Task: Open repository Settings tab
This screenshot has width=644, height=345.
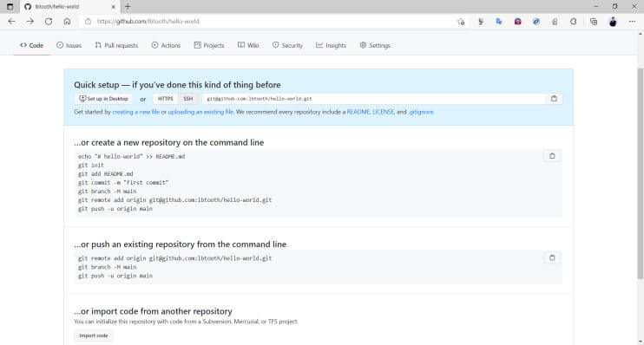Action: (x=375, y=45)
